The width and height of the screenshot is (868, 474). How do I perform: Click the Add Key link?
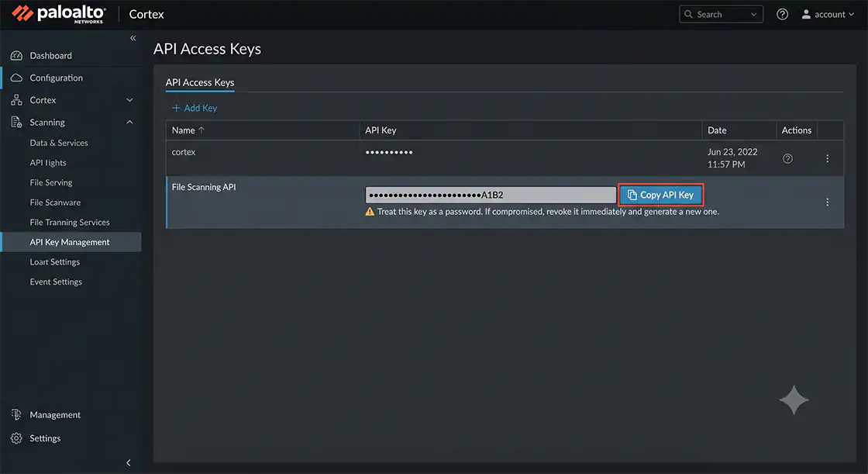click(195, 108)
